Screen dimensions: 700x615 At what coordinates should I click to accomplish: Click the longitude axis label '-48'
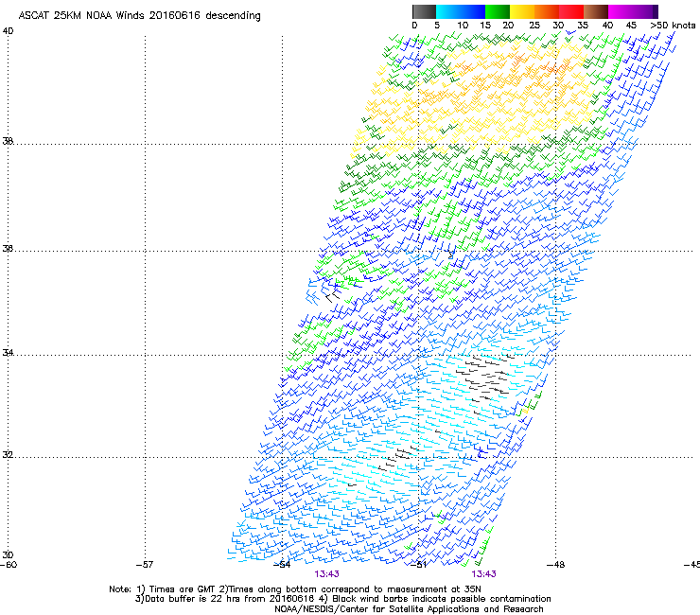(556, 565)
